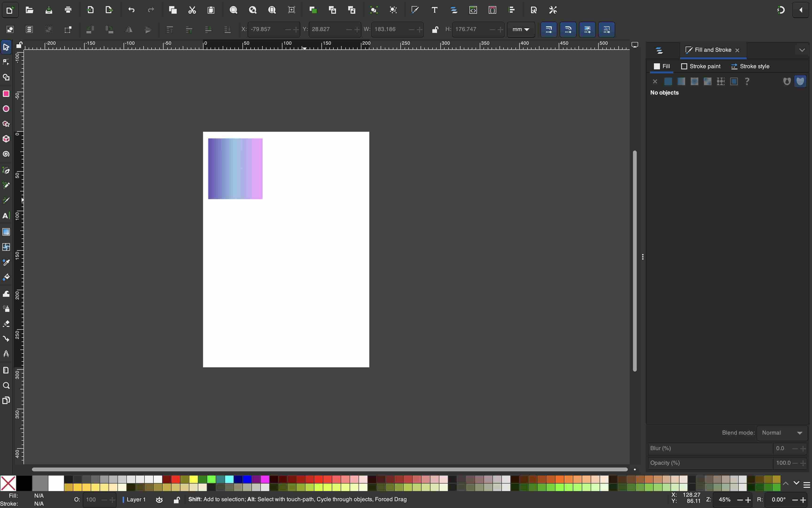Switch to the Stroke style tab
This screenshot has height=508, width=812.
(750, 66)
